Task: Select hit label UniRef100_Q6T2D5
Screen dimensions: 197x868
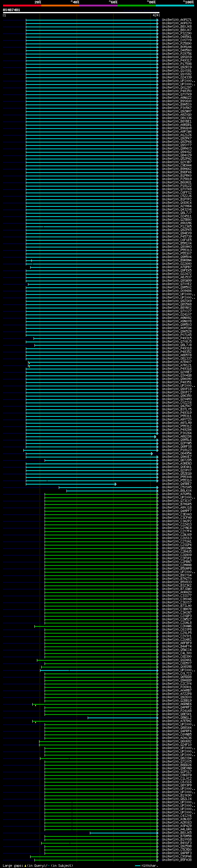Action: click(x=177, y=460)
